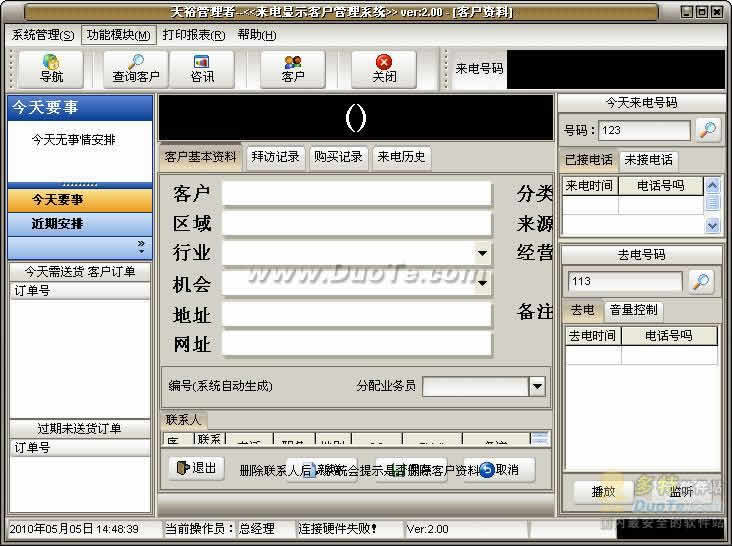The height and width of the screenshot is (546, 732).
Task: Click into the 网址 field
Action: (x=357, y=345)
